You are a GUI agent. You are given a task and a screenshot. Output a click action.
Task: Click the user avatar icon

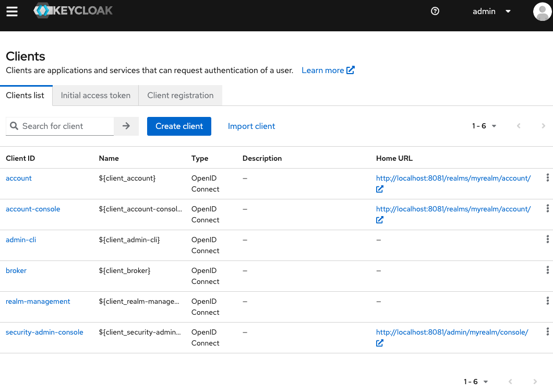point(543,11)
